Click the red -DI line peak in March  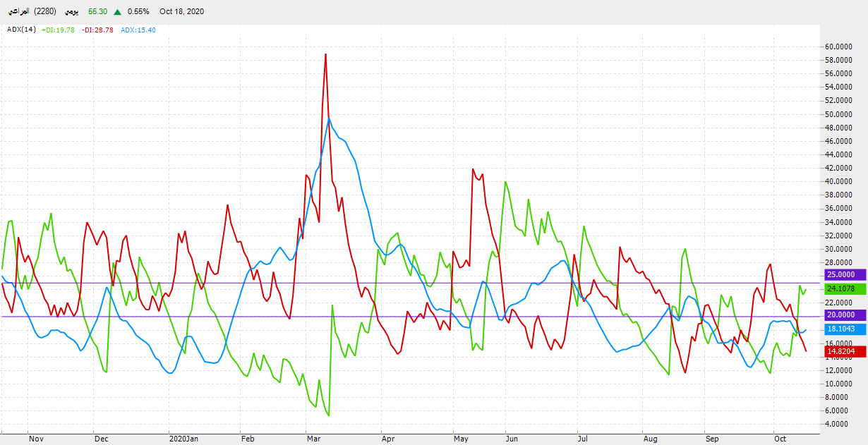pos(325,54)
